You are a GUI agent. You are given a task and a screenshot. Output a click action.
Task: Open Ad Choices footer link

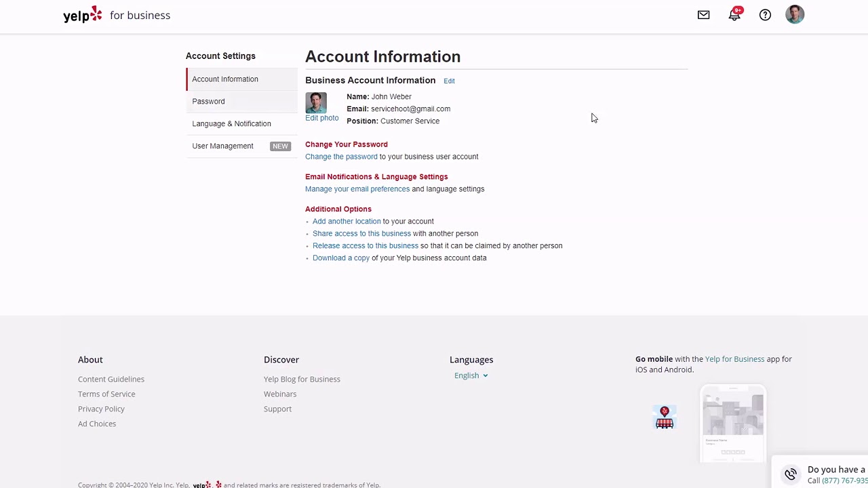[97, 424]
